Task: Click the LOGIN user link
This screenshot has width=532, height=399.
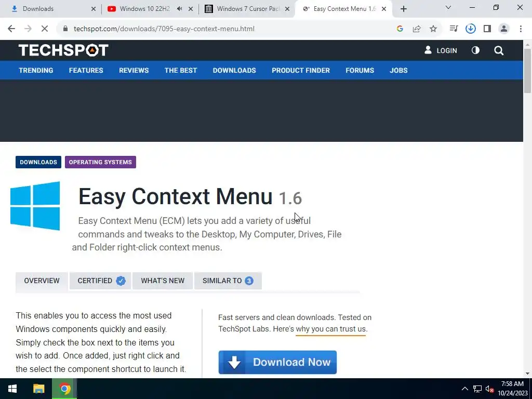Action: [x=441, y=50]
